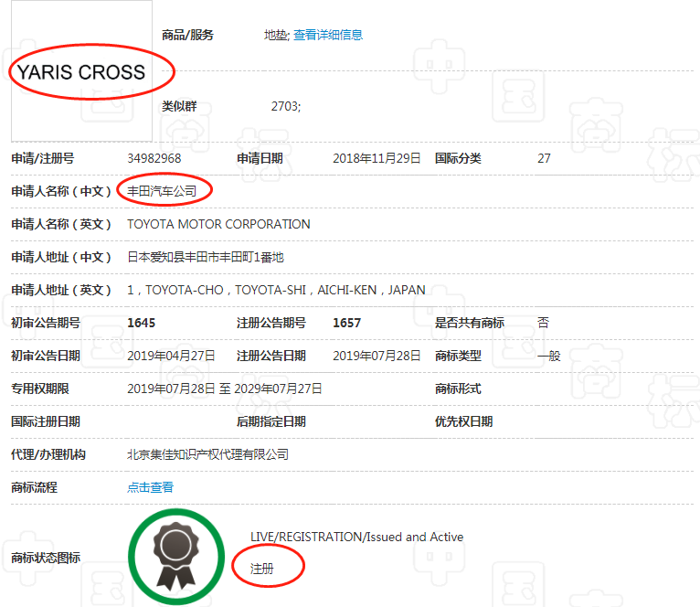Click the 商标形式 label

point(458,389)
